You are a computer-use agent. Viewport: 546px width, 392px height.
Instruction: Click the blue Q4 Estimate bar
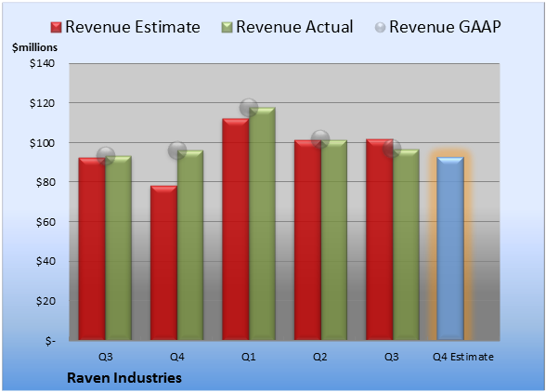tap(450, 248)
